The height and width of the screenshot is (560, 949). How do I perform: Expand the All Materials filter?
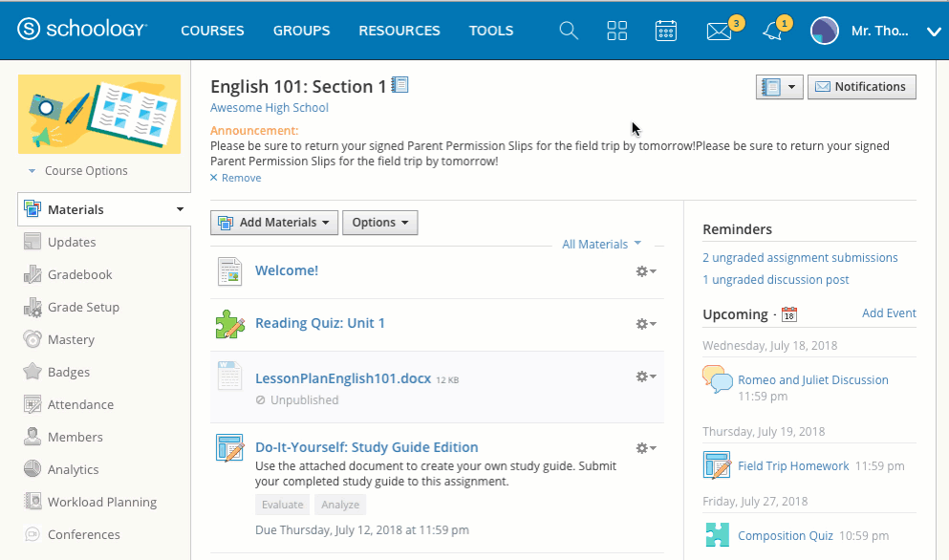(601, 245)
